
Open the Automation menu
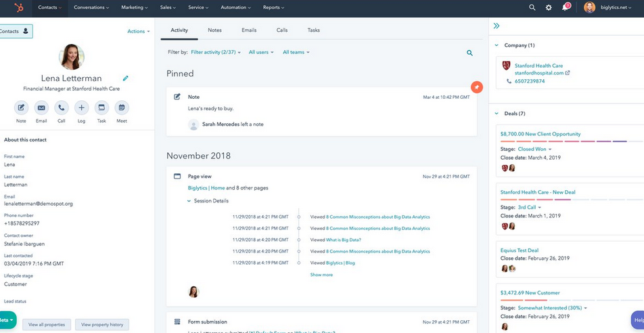[235, 7]
